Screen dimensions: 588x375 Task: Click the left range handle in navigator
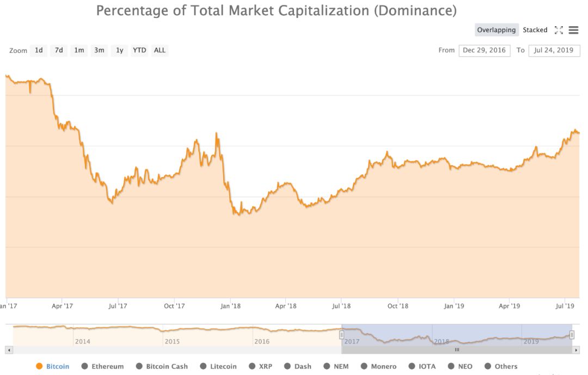pyautogui.click(x=342, y=335)
